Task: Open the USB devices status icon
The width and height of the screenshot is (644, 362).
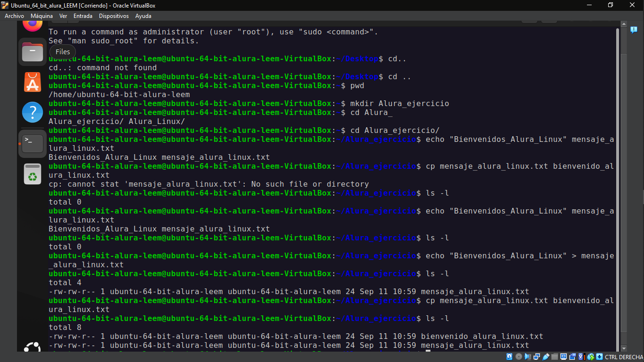Action: (x=546, y=357)
